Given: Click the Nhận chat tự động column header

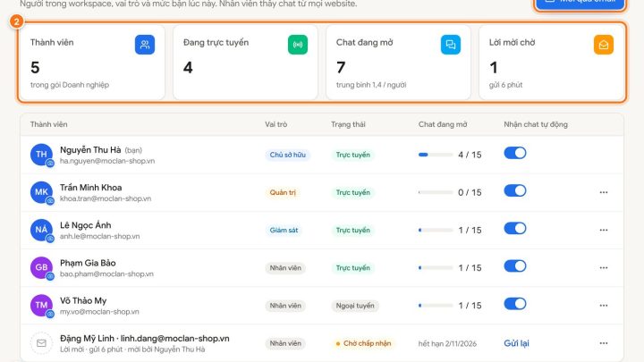Looking at the screenshot, I should click(x=536, y=124).
